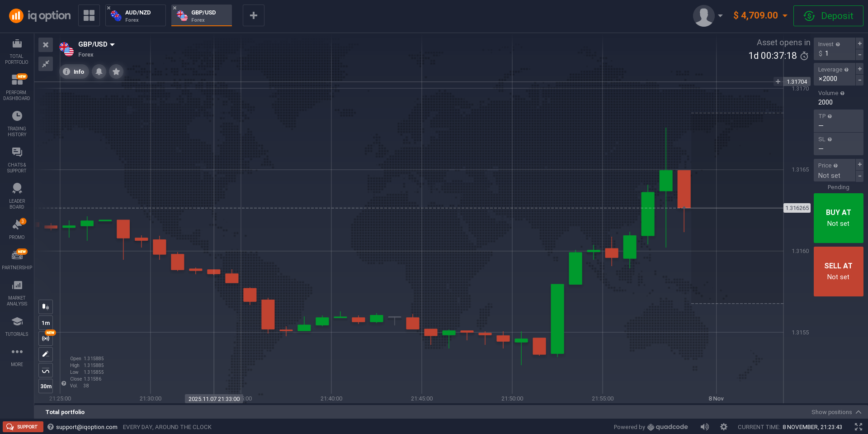The width and height of the screenshot is (868, 434).
Task: Mute sound using the speaker icon
Action: click(x=704, y=427)
